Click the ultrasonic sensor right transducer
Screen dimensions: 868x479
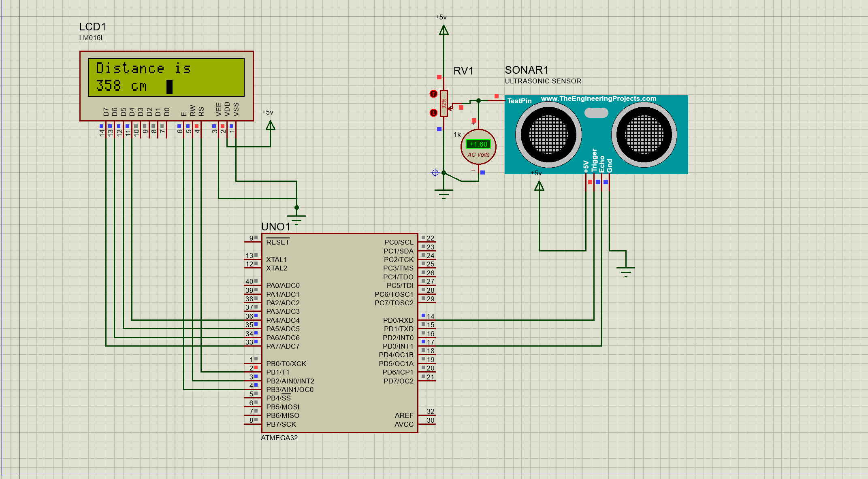(x=644, y=135)
